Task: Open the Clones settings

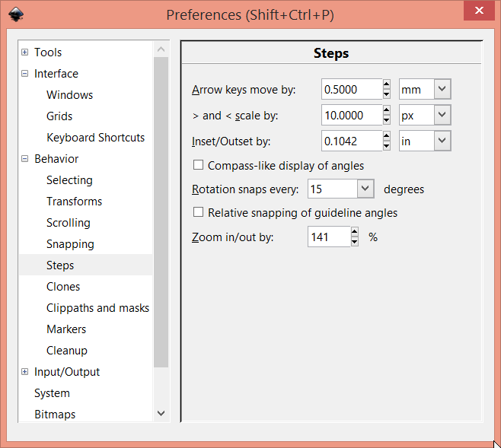Action: coord(63,287)
